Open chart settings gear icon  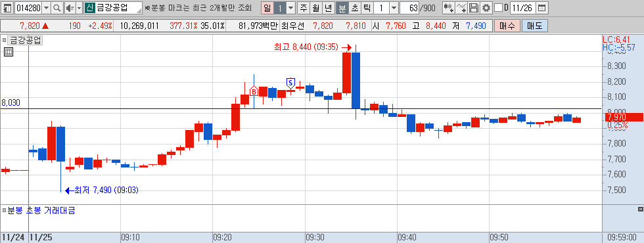[486, 7]
